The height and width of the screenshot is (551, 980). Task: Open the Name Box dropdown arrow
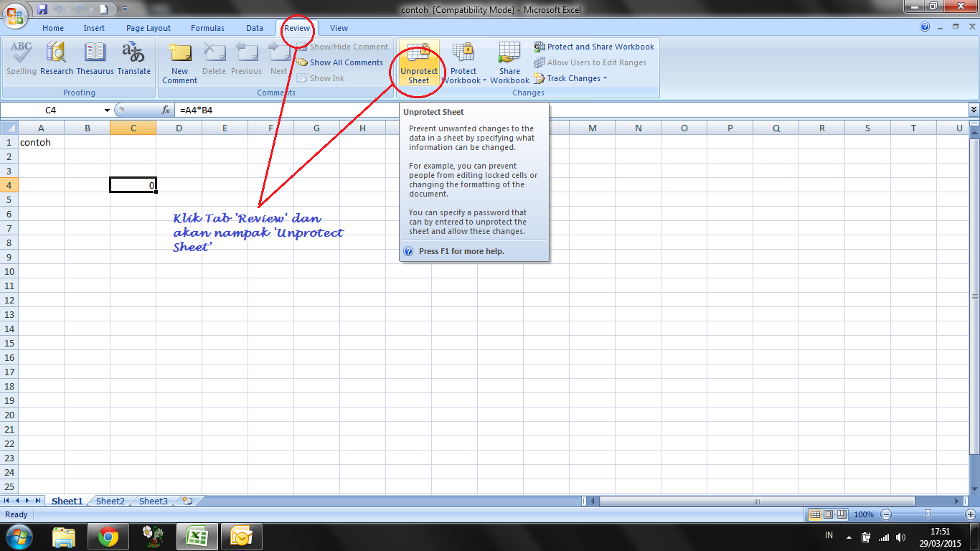[x=107, y=110]
